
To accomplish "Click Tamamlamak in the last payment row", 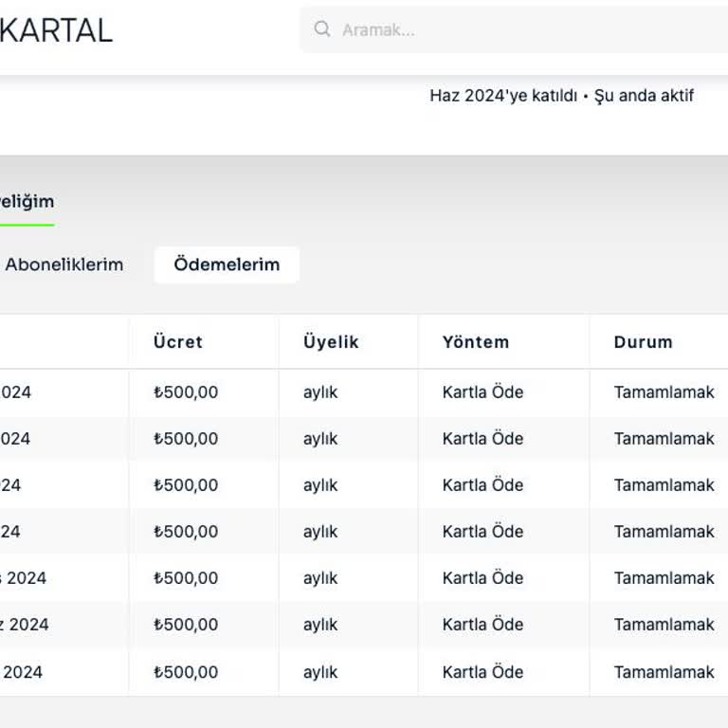I will (664, 672).
